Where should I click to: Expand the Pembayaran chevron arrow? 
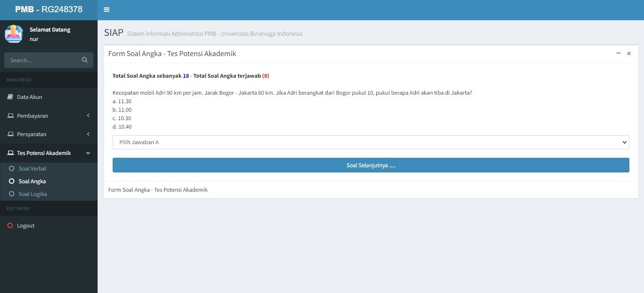click(88, 116)
